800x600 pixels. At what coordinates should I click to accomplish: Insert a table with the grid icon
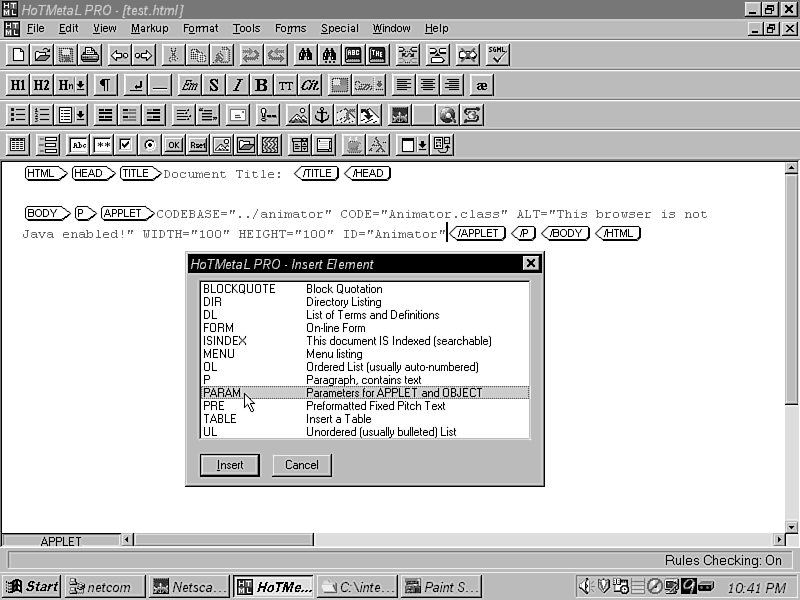(18, 145)
